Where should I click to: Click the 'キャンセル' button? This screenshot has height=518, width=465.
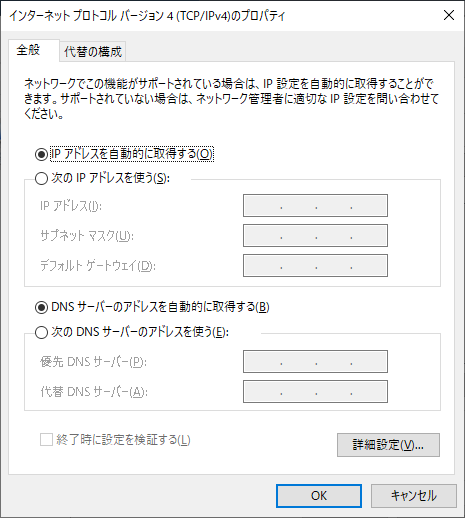point(414,496)
